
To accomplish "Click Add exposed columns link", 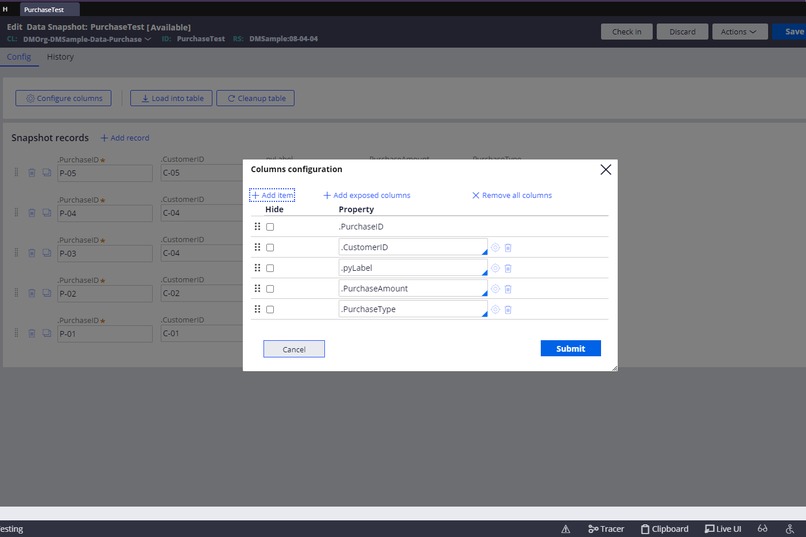I will 367,195.
